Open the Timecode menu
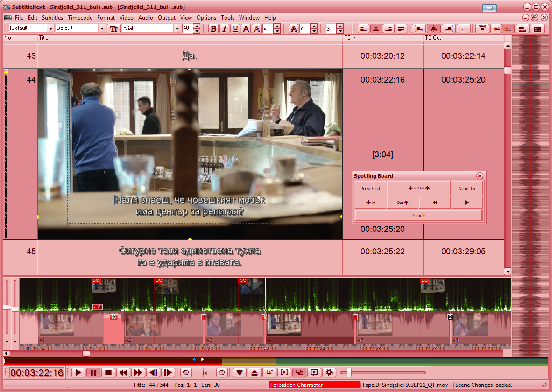Viewport: 552px width, 392px height. pyautogui.click(x=80, y=18)
